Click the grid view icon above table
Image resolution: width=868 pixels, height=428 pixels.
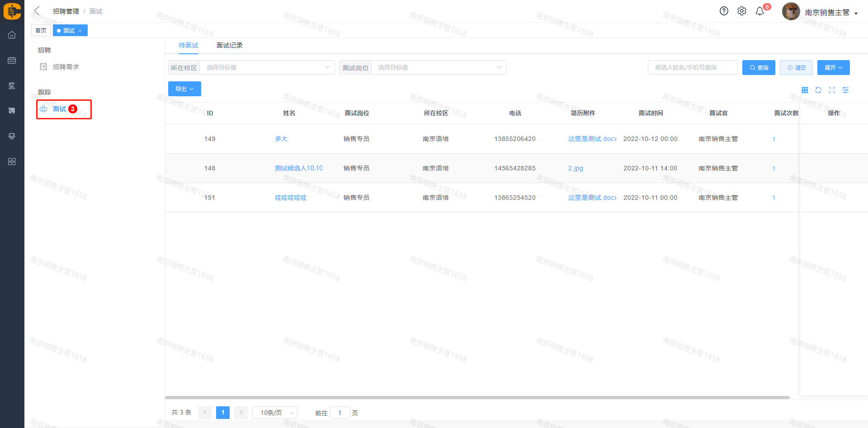point(805,90)
